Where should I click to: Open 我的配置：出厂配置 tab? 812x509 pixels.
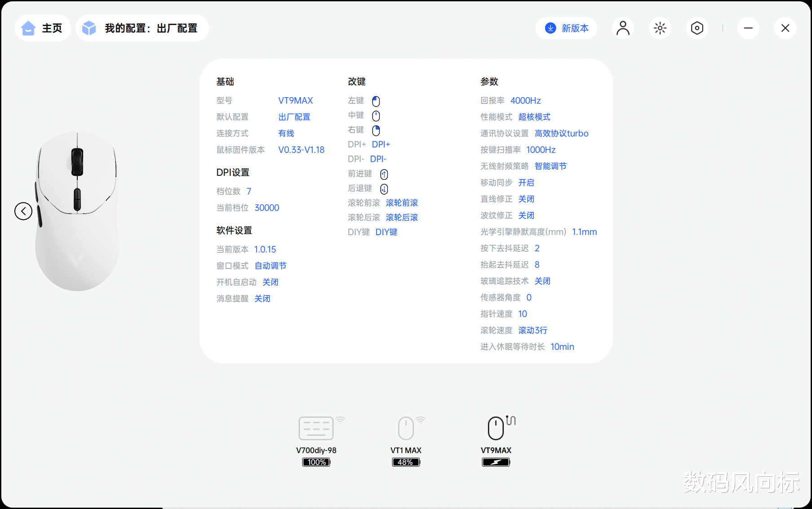142,28
